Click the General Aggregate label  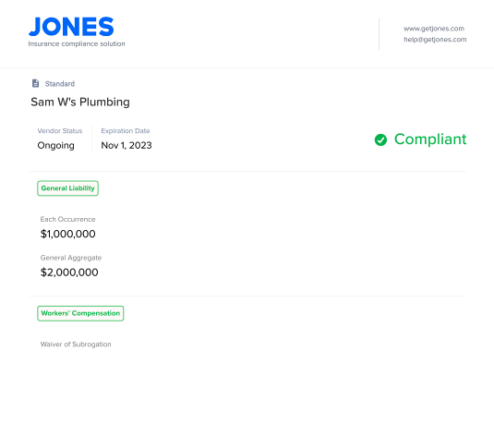[71, 258]
